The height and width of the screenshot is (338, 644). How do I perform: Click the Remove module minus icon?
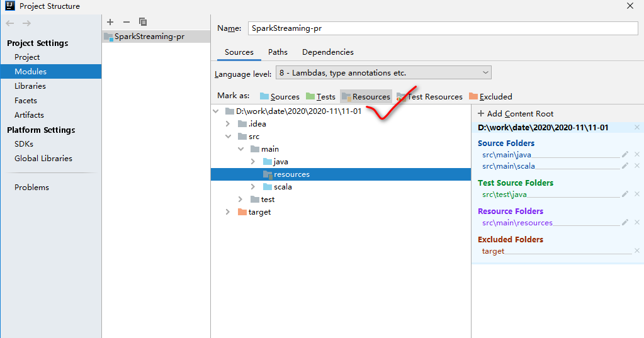coord(127,22)
